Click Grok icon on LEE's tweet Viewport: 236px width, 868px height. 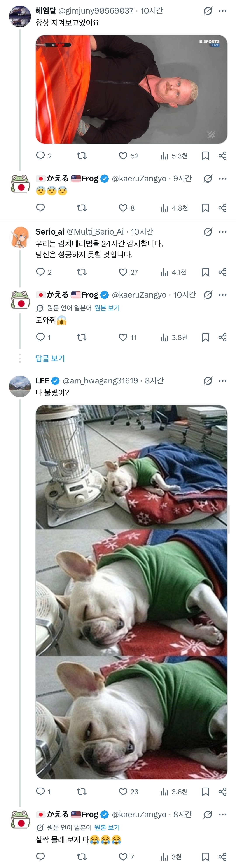pos(208,381)
